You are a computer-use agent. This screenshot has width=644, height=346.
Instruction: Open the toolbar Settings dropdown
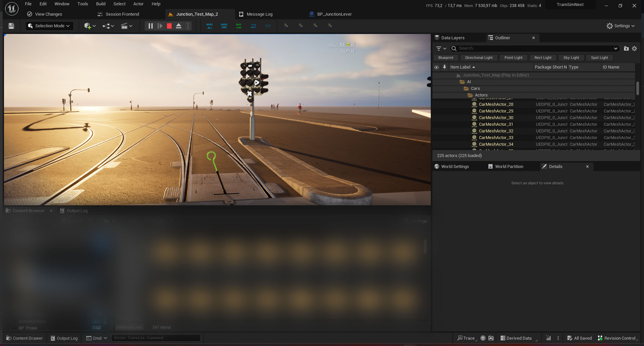[620, 26]
